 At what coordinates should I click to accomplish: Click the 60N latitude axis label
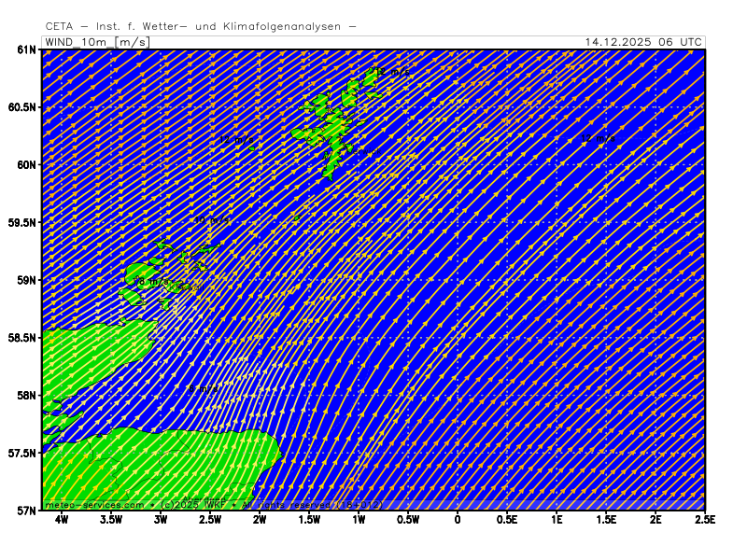[26, 165]
